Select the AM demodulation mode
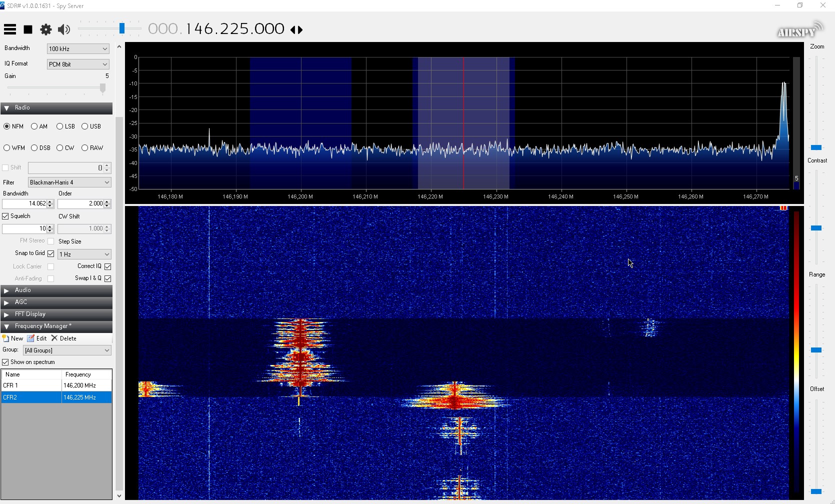Image resolution: width=835 pixels, height=504 pixels. (34, 126)
